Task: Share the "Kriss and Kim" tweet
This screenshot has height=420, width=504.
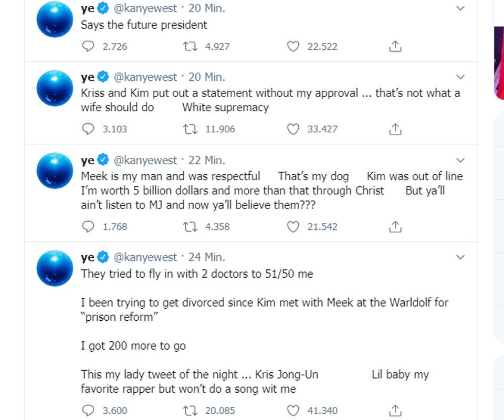Action: (395, 129)
